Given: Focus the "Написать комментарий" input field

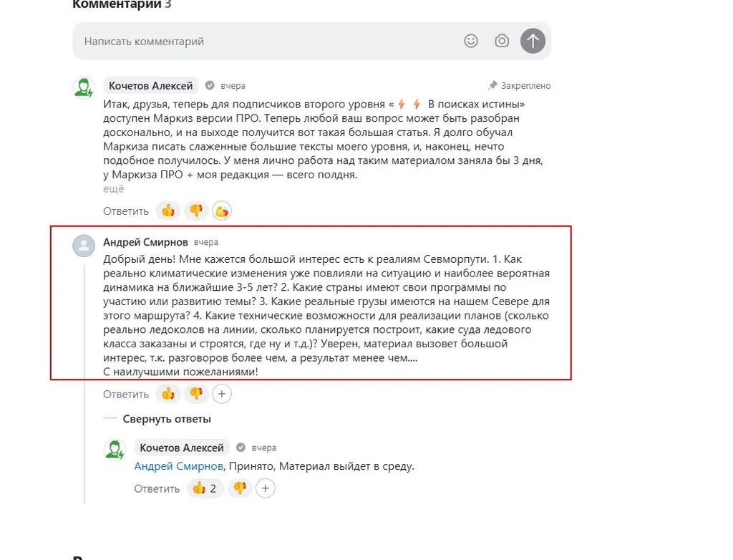Looking at the screenshot, I should [265, 42].
